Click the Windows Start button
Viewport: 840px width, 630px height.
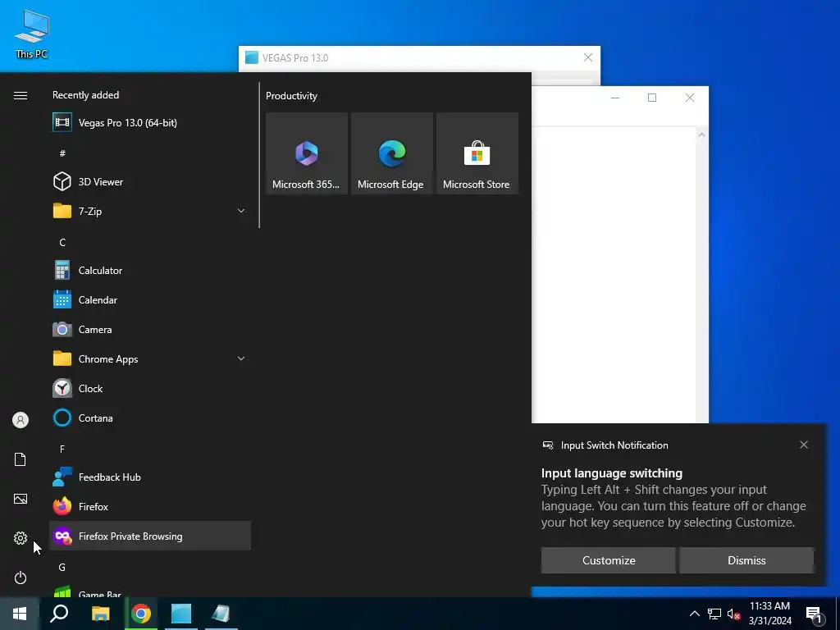tap(20, 614)
